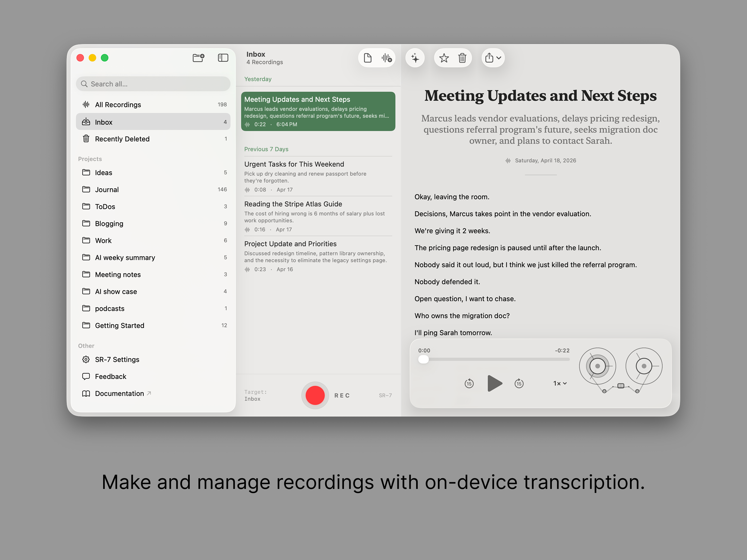The height and width of the screenshot is (560, 747).
Task: Open the Getting Started folder
Action: point(153,325)
